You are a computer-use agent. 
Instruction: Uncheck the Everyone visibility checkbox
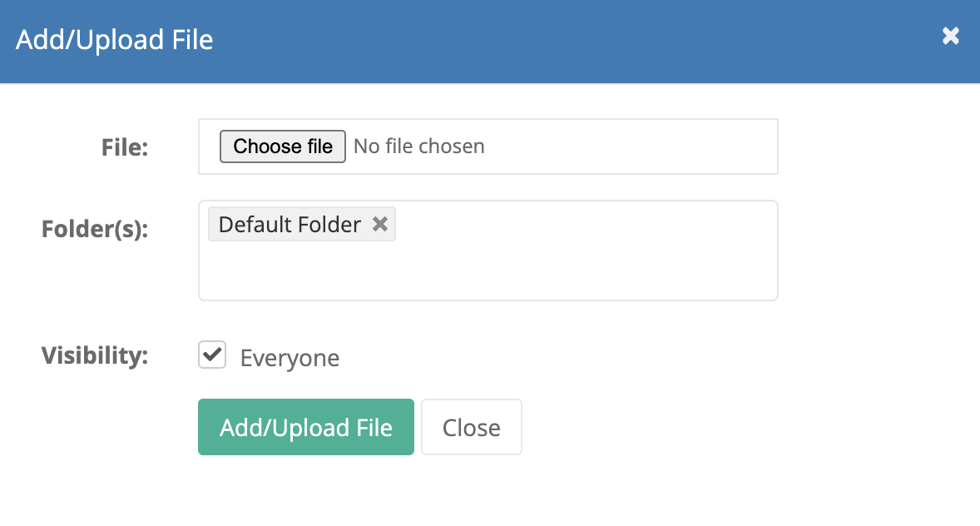tap(212, 355)
